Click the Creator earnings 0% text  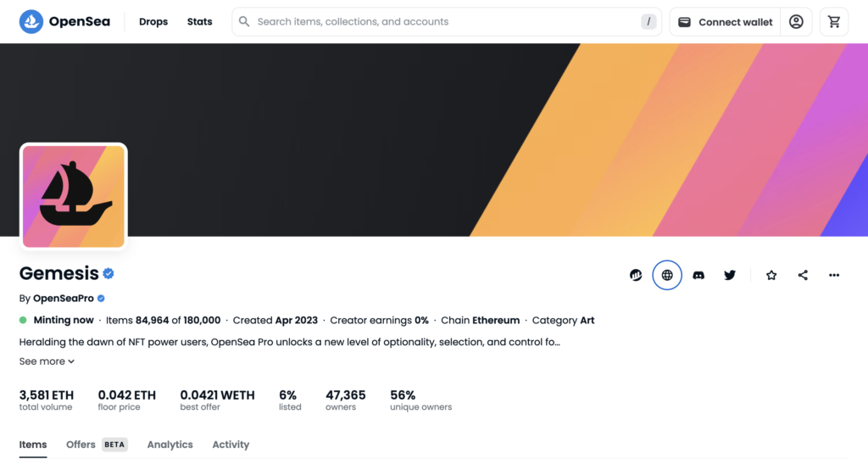click(379, 320)
